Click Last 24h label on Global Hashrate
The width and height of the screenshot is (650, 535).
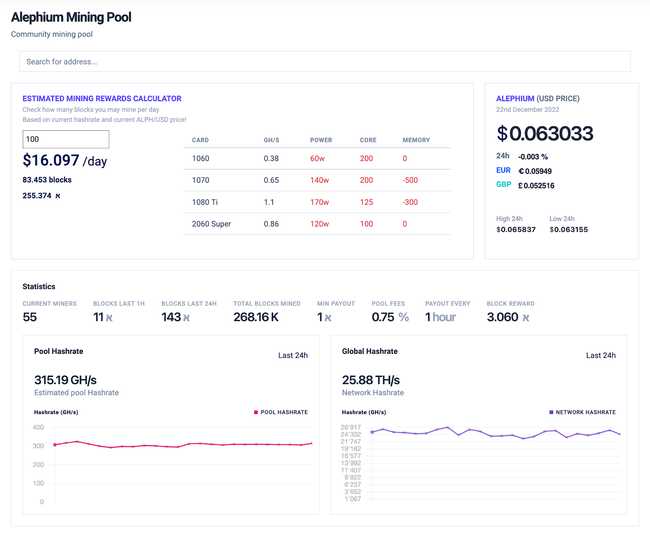pos(600,355)
